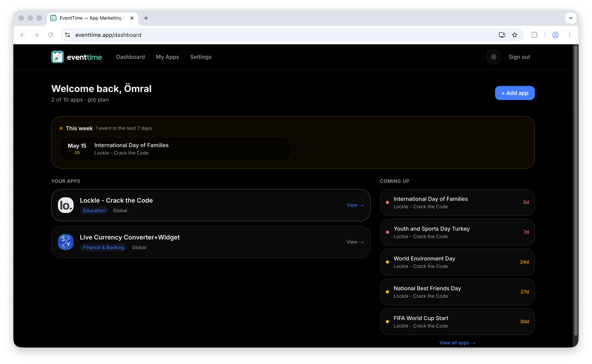The width and height of the screenshot is (592, 364).
Task: Click View link for Lockle - Crack the Code
Action: click(355, 205)
